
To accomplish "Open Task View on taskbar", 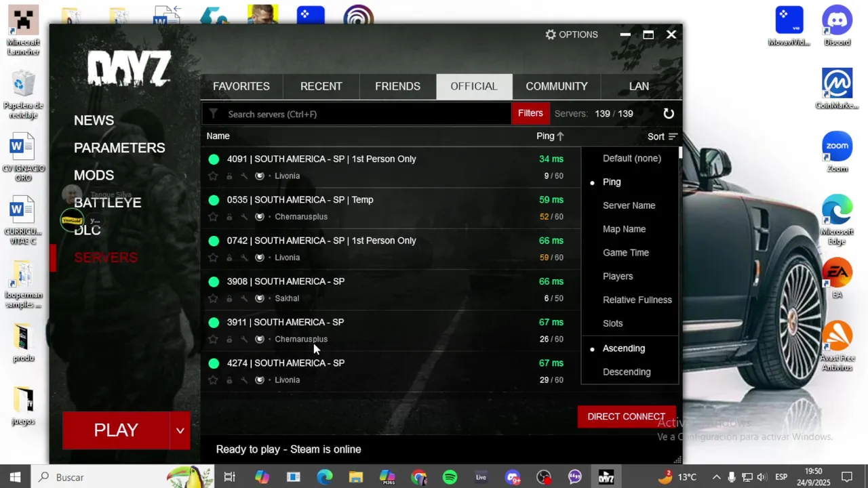I will tap(229, 477).
